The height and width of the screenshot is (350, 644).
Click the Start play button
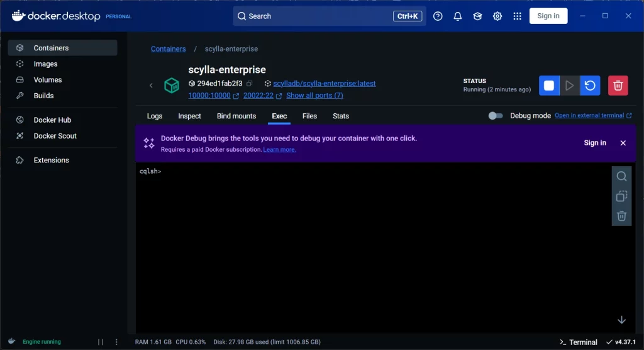(570, 86)
